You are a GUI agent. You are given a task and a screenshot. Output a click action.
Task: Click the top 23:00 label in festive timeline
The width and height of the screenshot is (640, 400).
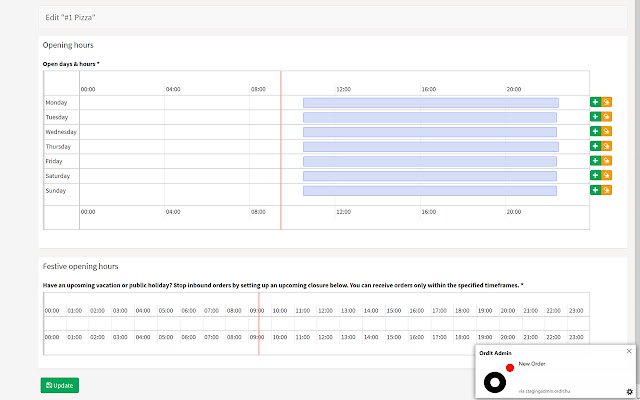pyautogui.click(x=576, y=311)
